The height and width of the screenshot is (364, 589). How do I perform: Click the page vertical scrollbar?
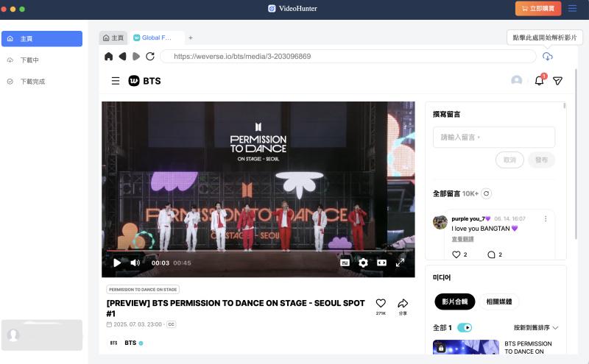pyautogui.click(x=576, y=154)
